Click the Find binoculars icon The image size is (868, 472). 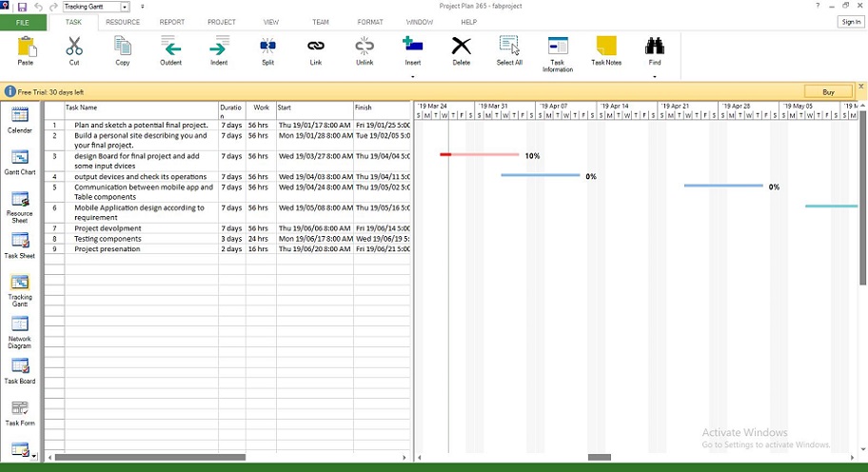pos(654,47)
